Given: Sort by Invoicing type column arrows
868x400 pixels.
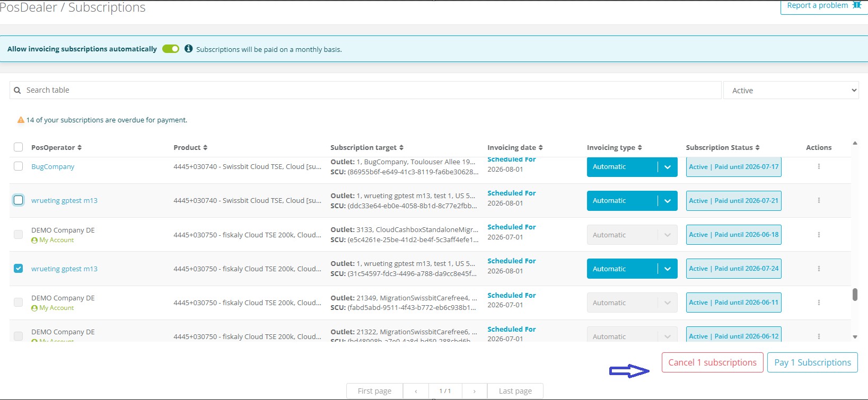Looking at the screenshot, I should pos(639,148).
